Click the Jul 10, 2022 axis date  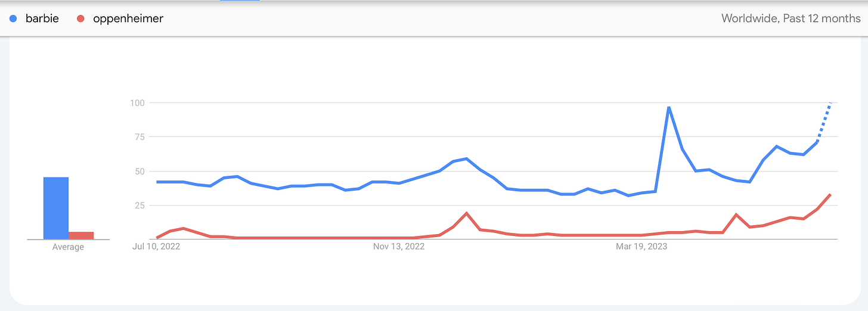157,246
